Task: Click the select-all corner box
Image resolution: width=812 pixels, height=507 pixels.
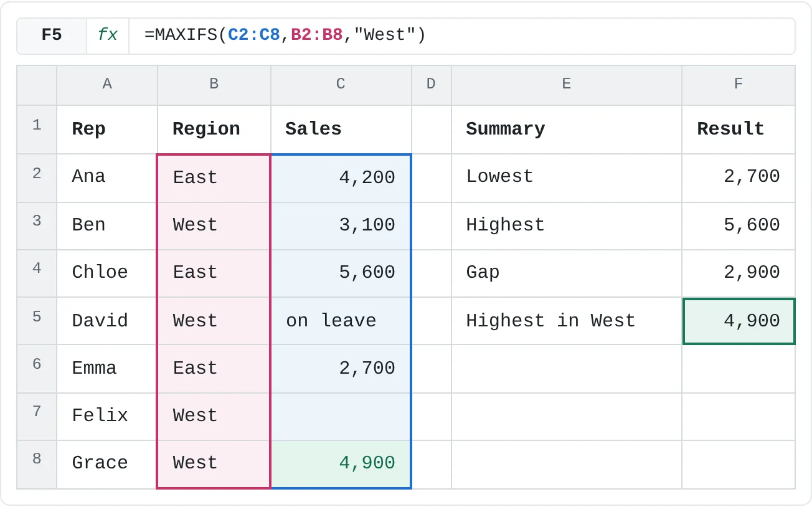Action: pyautogui.click(x=37, y=85)
